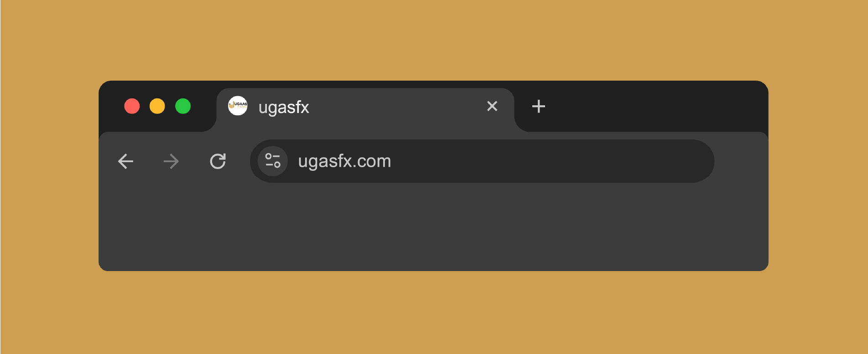Click the UGAAS favicon on the tab

click(x=238, y=106)
